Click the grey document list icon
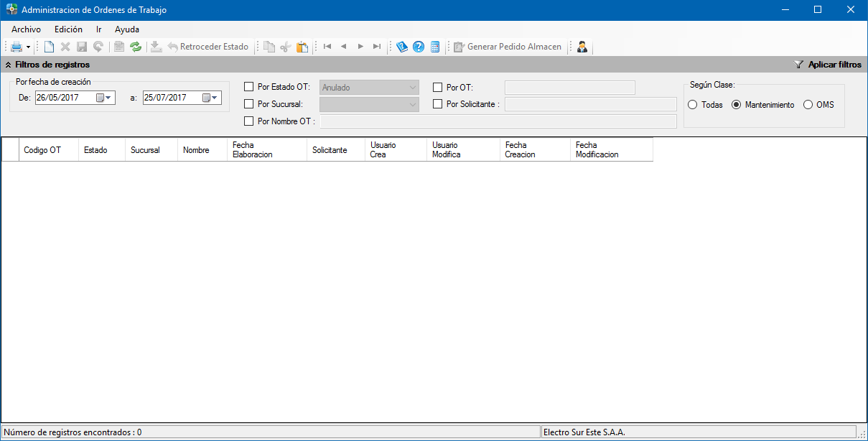The height and width of the screenshot is (441, 868). click(119, 47)
